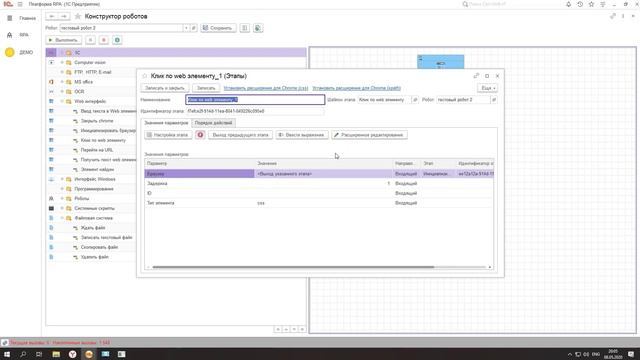Select Удалить файл tree item
The height and width of the screenshot is (360, 640).
pyautogui.click(x=94, y=257)
